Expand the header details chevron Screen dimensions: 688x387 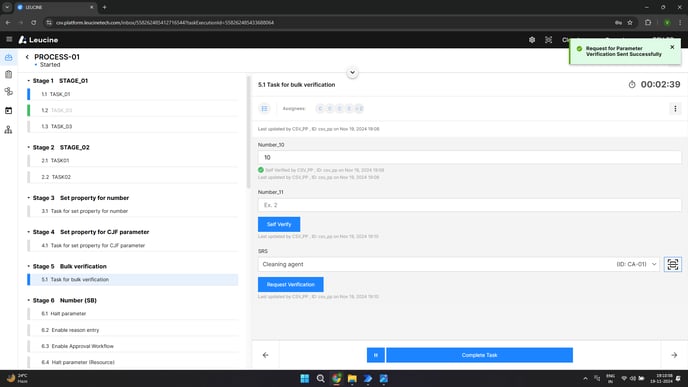pos(352,72)
